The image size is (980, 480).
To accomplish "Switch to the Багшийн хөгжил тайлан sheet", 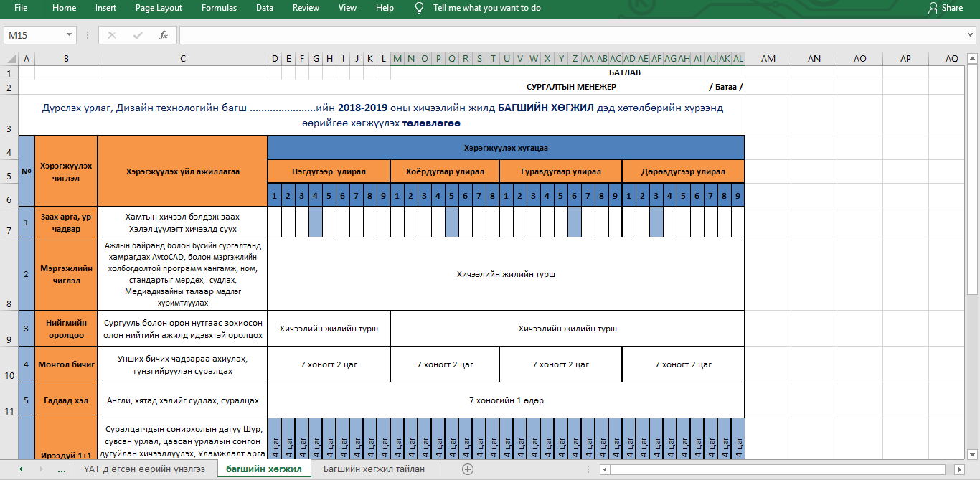I will tap(373, 469).
